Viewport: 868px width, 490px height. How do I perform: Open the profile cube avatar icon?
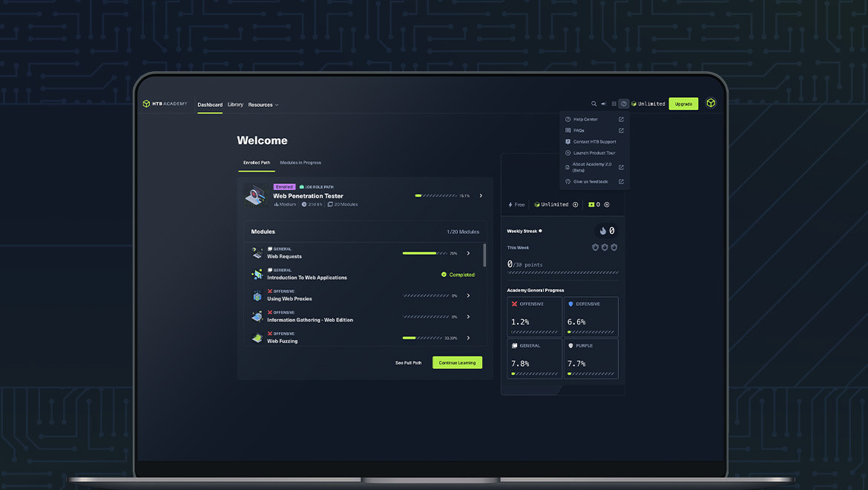711,103
